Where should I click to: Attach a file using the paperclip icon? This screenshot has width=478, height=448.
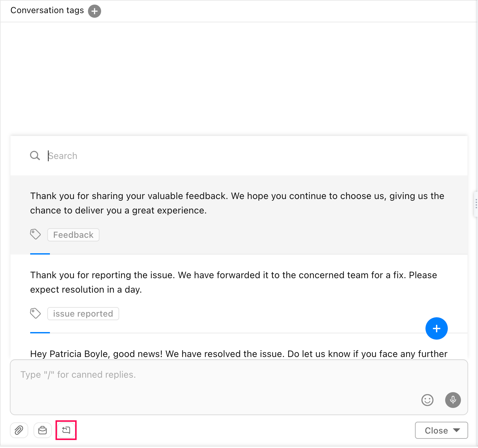click(x=19, y=430)
